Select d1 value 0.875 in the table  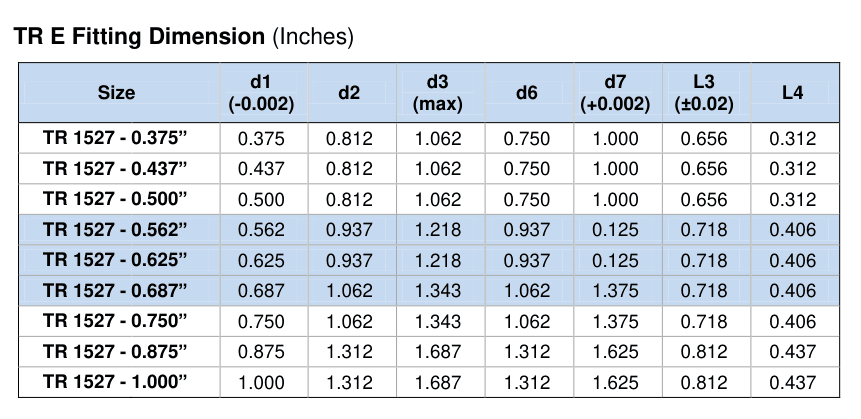pyautogui.click(x=261, y=351)
